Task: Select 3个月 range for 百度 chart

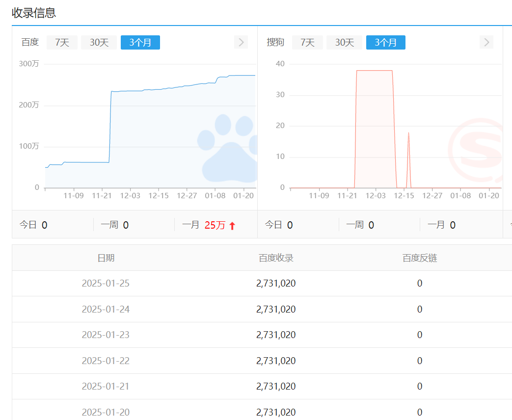Action: coord(140,42)
